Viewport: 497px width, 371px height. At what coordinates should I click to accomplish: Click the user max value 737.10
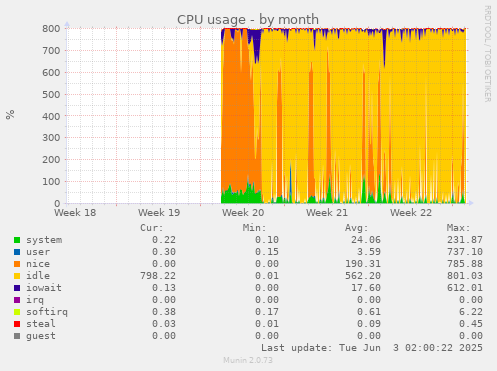tap(465, 252)
